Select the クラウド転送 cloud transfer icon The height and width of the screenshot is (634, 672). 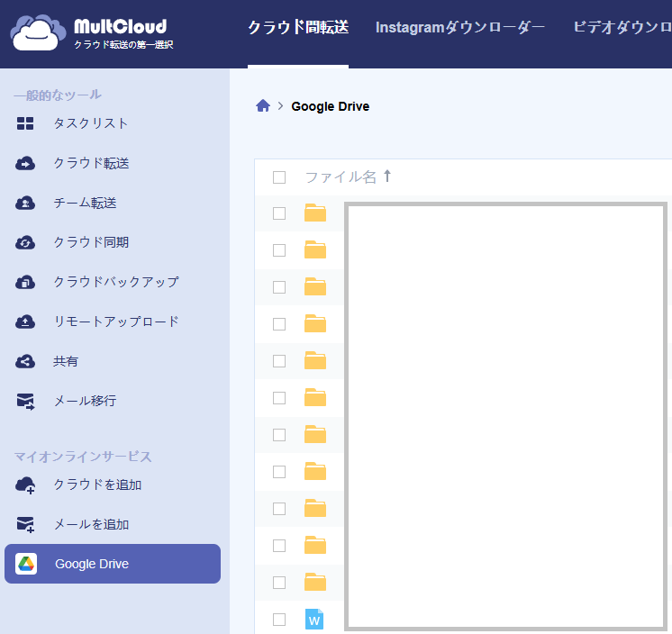[x=25, y=163]
